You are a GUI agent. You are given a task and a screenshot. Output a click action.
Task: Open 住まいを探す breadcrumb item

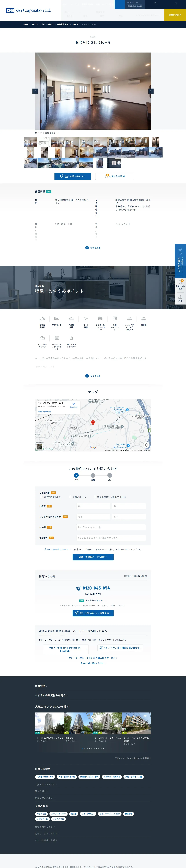(47, 25)
